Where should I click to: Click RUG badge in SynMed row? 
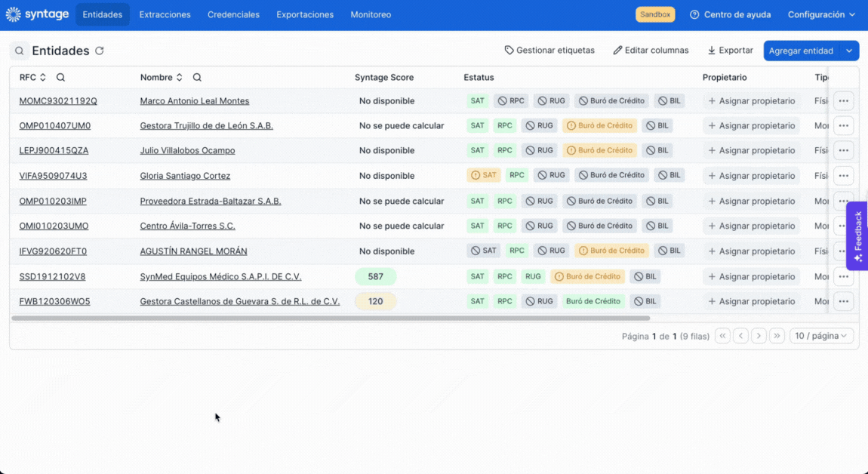pos(533,276)
